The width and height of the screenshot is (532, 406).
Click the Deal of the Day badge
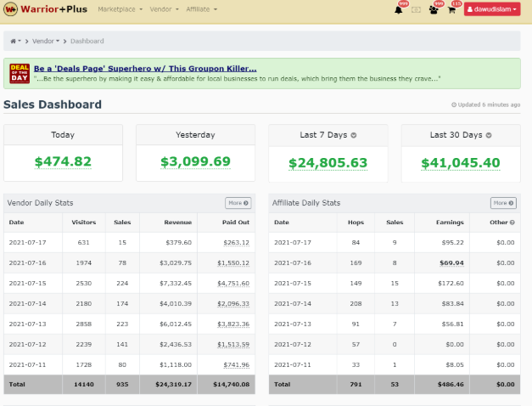tap(20, 73)
